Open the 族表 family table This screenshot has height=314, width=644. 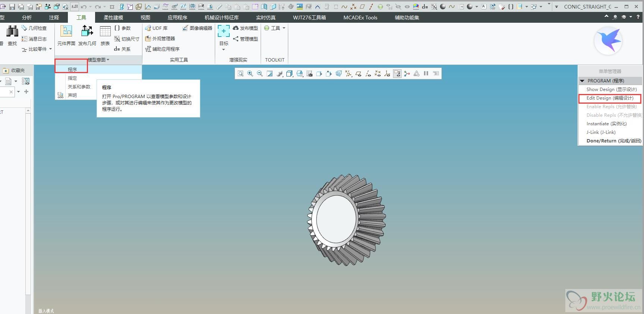105,36
